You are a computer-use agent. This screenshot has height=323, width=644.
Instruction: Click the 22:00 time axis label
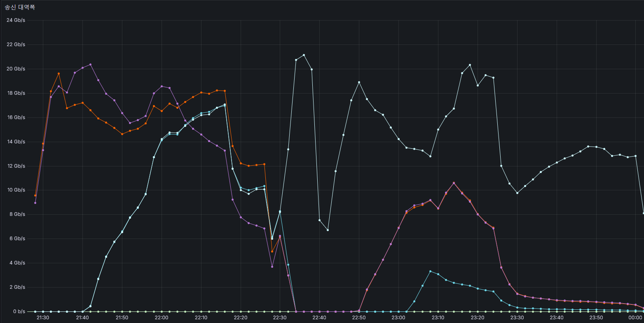click(x=162, y=318)
